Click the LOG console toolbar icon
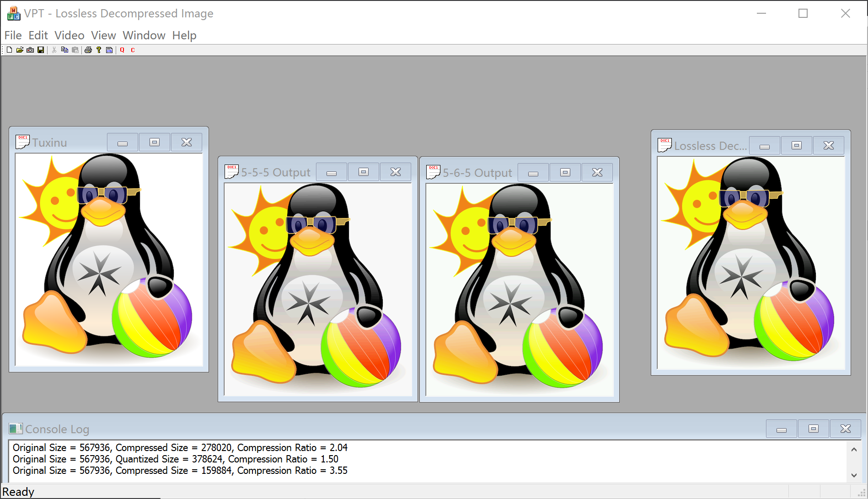The image size is (868, 499). point(109,50)
